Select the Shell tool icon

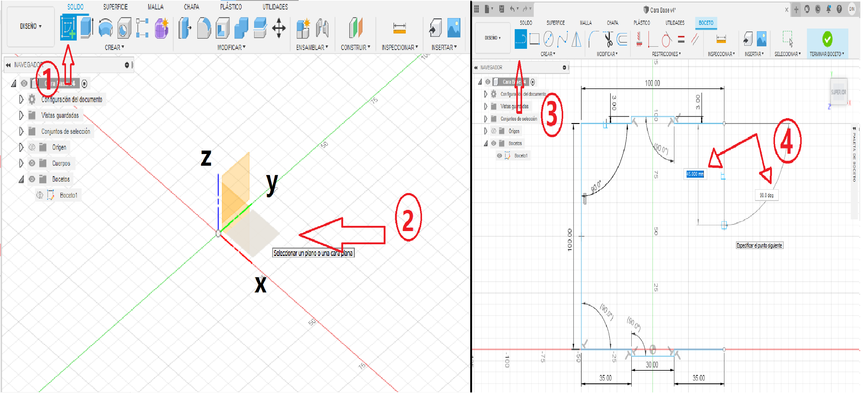tap(223, 28)
